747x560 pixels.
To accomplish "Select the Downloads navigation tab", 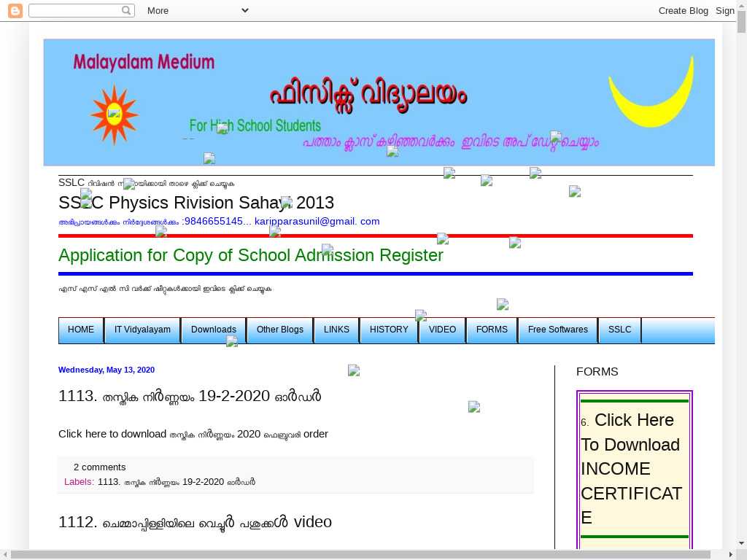I will coord(214,330).
